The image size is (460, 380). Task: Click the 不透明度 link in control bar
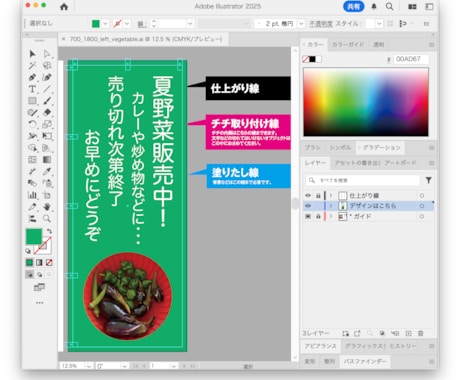point(321,24)
